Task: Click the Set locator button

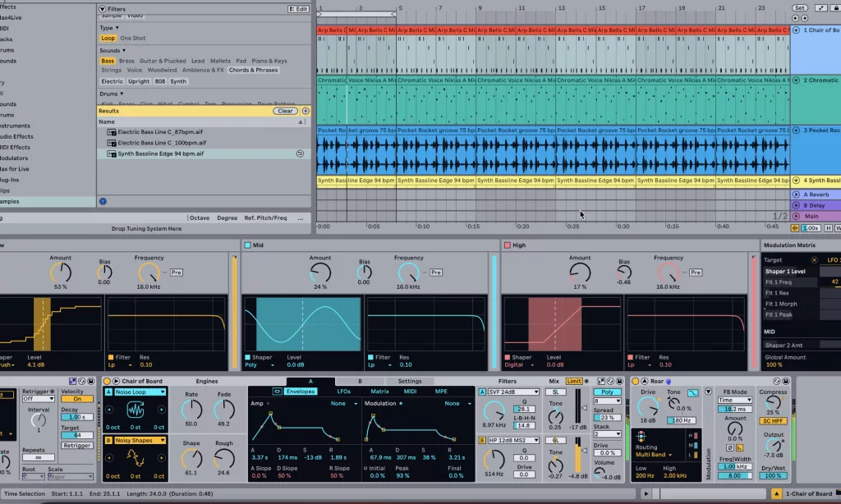Action: coord(799,8)
